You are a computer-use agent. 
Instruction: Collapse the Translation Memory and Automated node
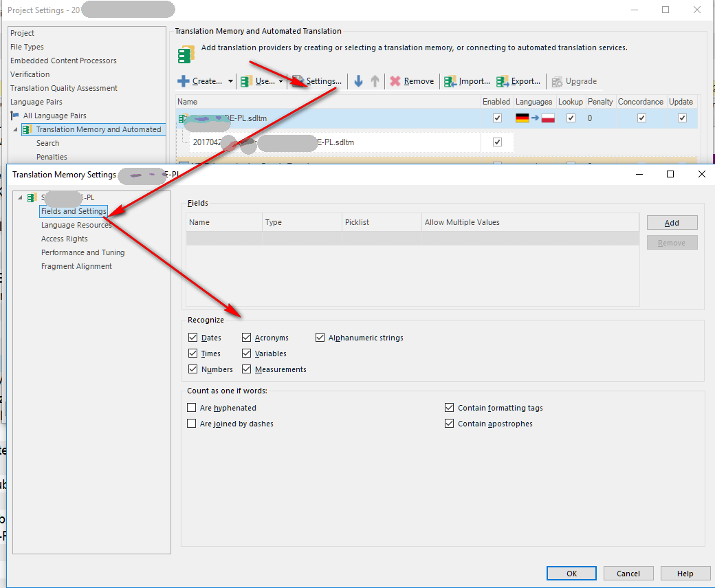tap(15, 129)
